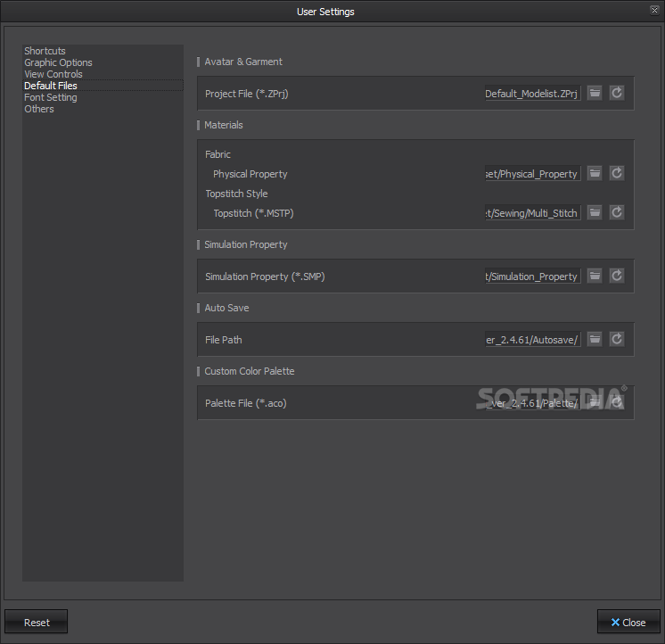Click the Palette path field
The image size is (665, 644).
click(x=533, y=402)
